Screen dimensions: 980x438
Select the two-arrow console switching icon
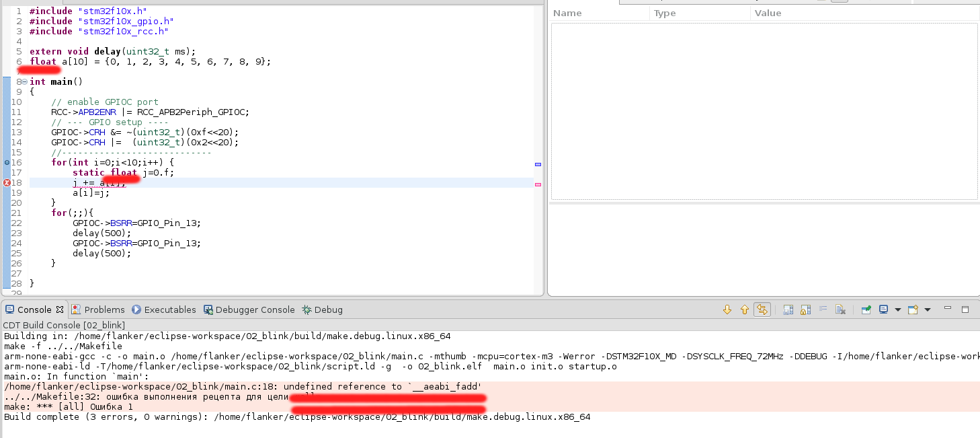tap(762, 309)
